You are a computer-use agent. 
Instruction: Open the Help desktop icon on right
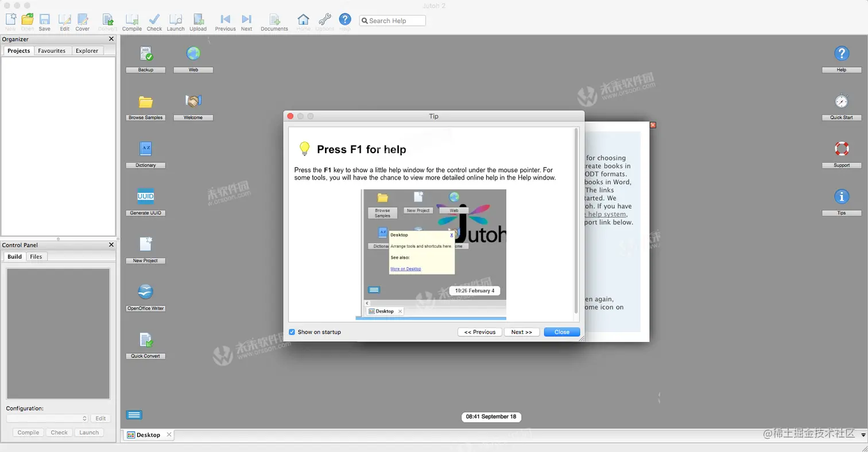[x=842, y=59]
